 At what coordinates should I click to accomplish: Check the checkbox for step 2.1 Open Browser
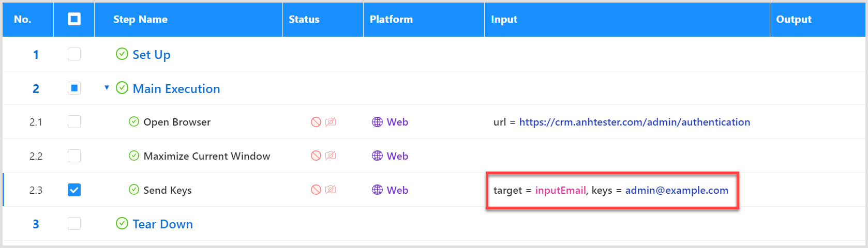click(74, 122)
